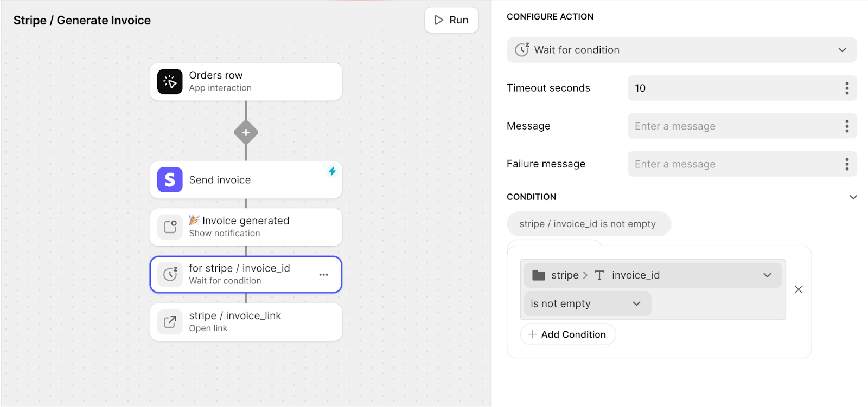This screenshot has height=407, width=868.
Task: Click the Show notification icon on Invoice generated
Action: [170, 227]
